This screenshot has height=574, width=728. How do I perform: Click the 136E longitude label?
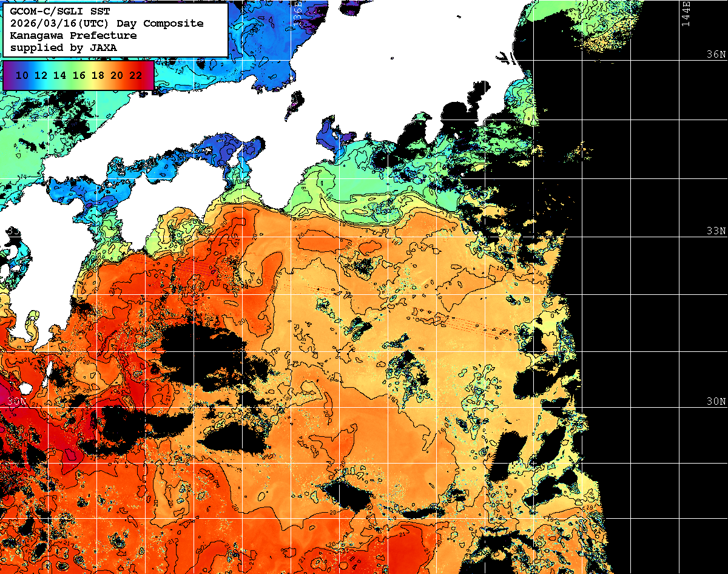click(x=298, y=11)
